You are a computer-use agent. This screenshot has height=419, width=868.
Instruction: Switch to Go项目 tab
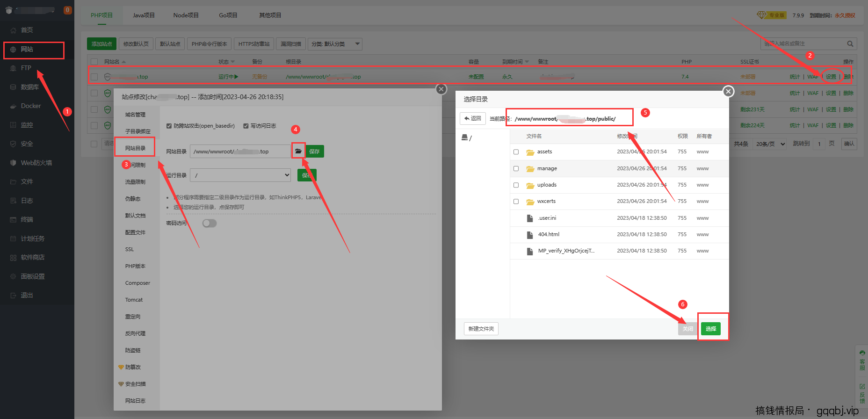[228, 15]
